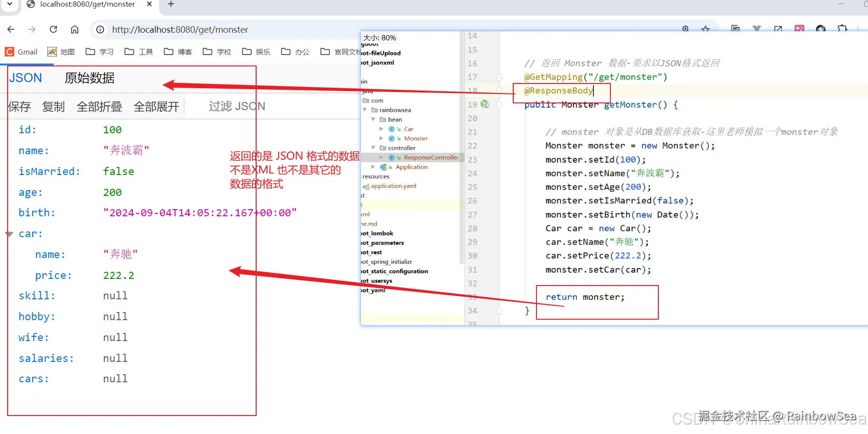Close the localhost:8080/get/monster tab
Screen dimensions: 868x434
pos(149,4)
